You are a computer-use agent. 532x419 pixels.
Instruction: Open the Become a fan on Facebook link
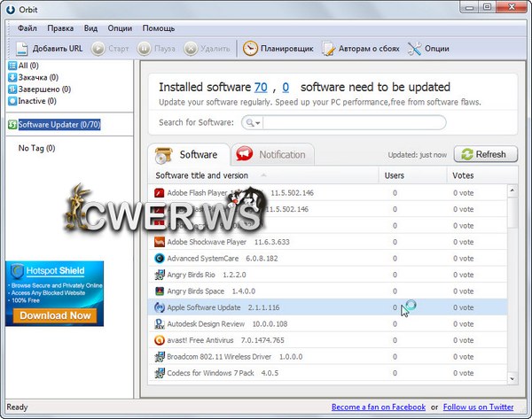(378, 407)
